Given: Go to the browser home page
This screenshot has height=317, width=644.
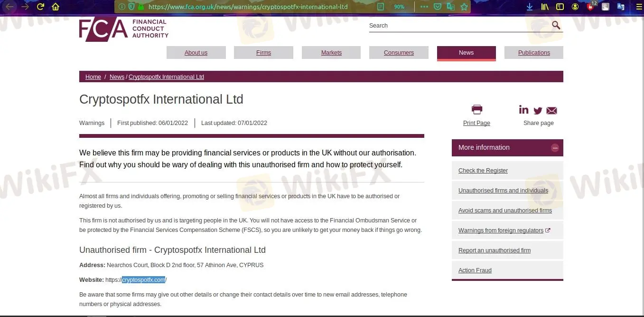Looking at the screenshot, I should coord(56,7).
